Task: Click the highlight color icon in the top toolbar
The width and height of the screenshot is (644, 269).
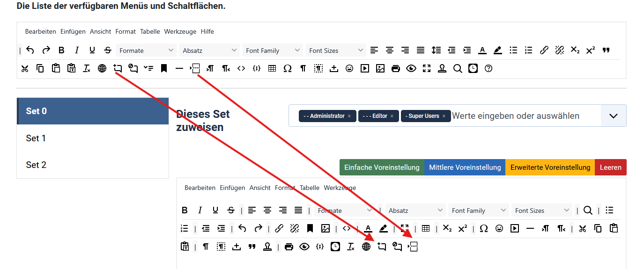Action: pyautogui.click(x=497, y=50)
